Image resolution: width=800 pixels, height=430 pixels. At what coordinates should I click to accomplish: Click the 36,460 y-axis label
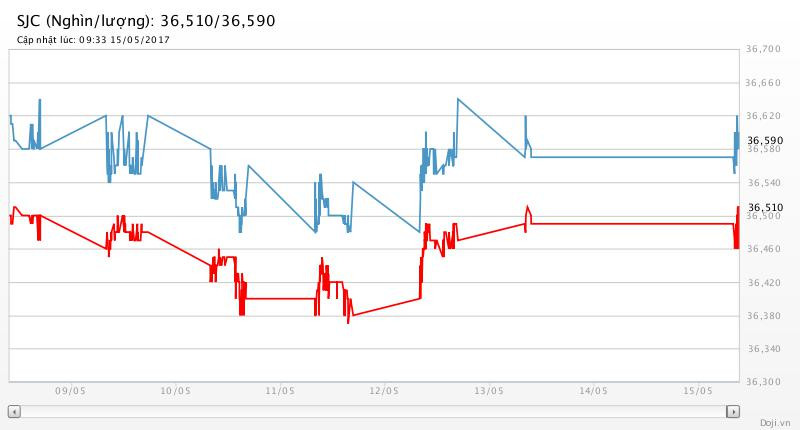(764, 249)
